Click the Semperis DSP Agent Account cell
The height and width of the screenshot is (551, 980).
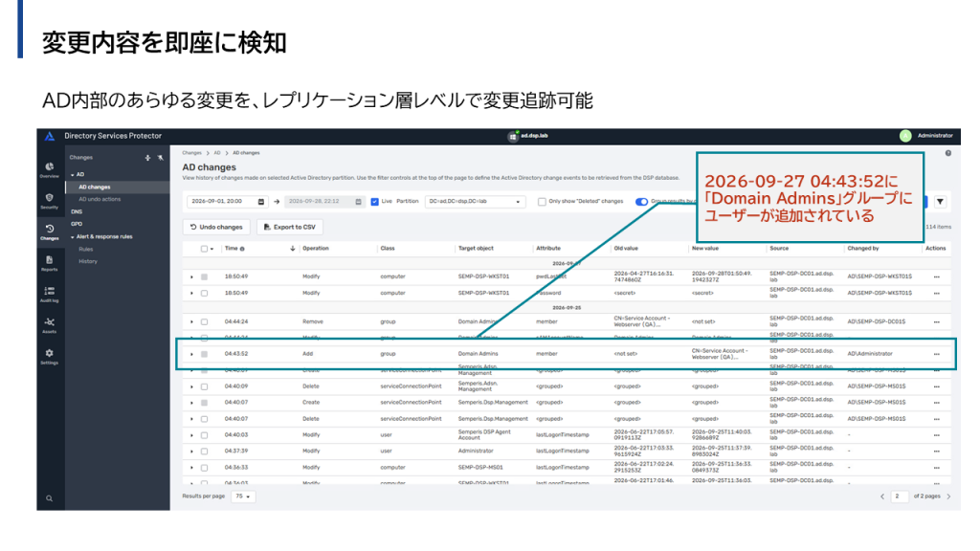click(484, 435)
